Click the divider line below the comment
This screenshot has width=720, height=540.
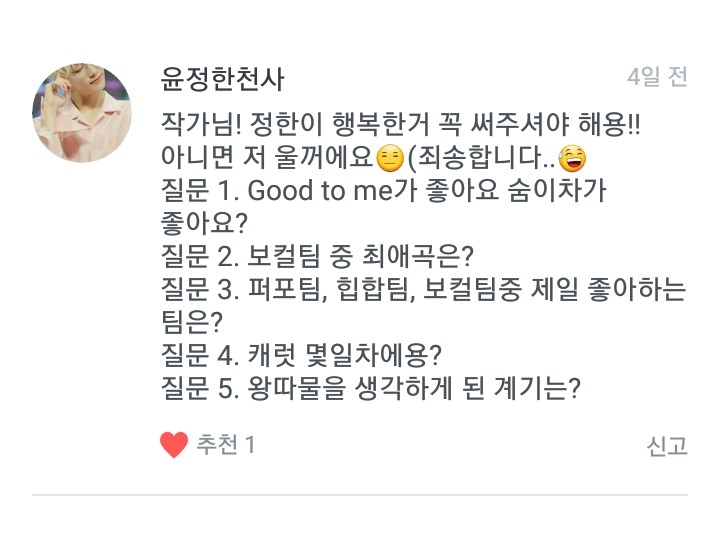360,494
